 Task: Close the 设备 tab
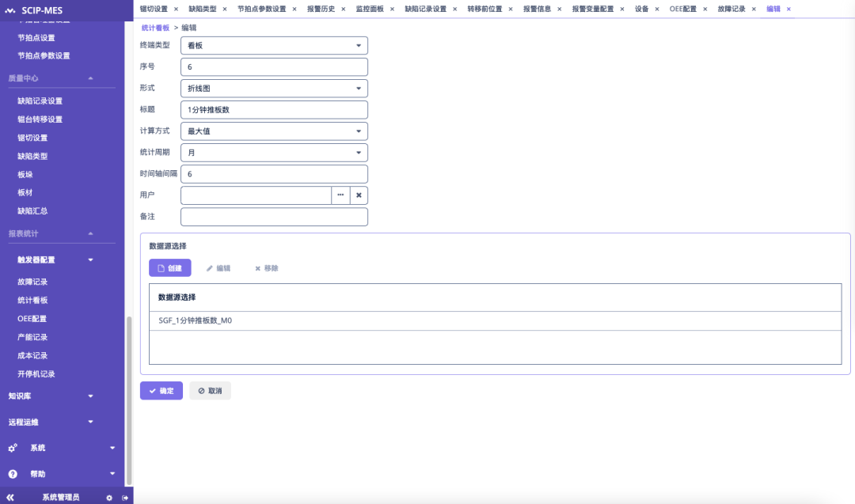click(656, 9)
